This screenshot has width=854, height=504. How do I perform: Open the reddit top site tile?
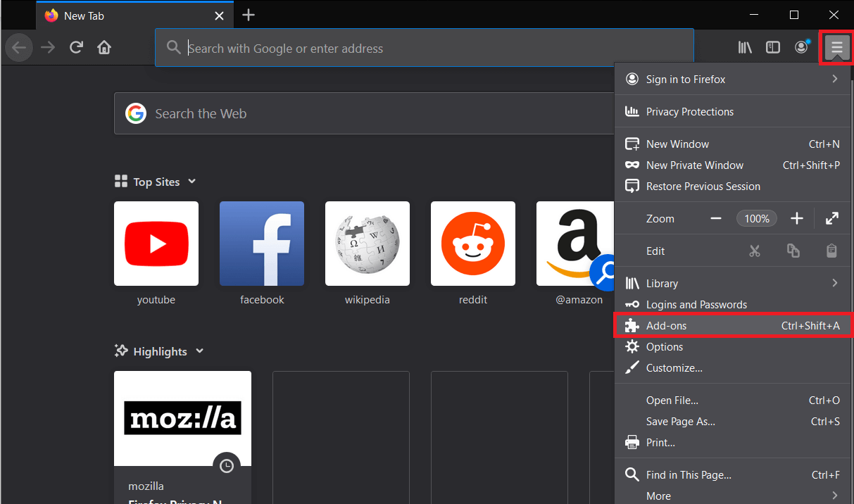472,244
